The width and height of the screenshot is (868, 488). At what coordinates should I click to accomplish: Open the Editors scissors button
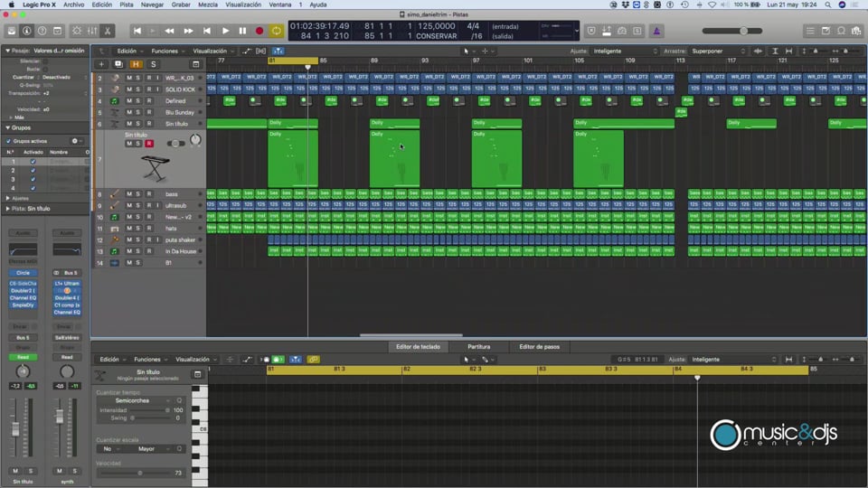[x=108, y=31]
